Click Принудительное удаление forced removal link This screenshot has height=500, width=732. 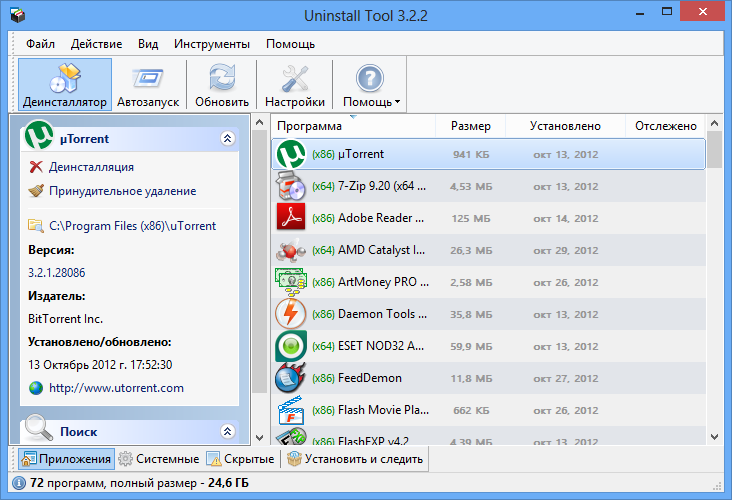point(123,191)
